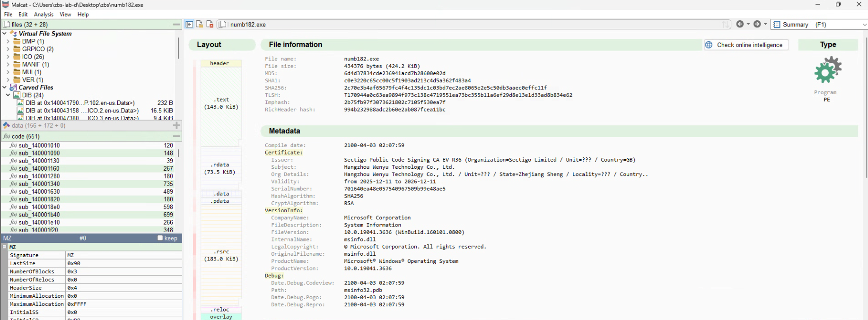
Task: Click the ICO folder icon
Action: (17, 56)
